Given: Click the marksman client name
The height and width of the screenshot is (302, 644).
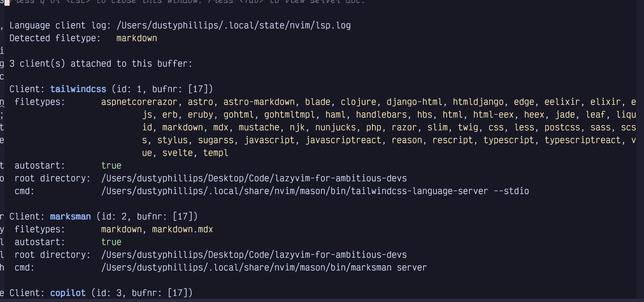Looking at the screenshot, I should 70,217.
